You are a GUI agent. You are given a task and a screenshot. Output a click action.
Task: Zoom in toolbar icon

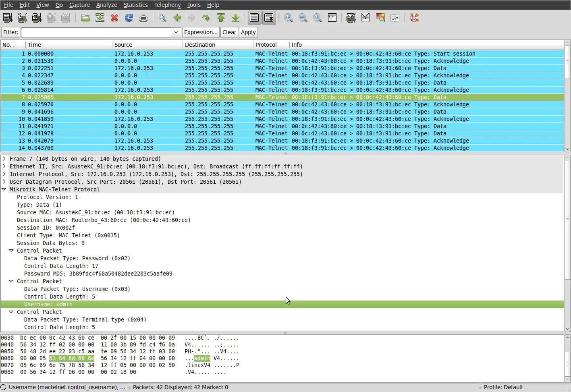pos(289,18)
